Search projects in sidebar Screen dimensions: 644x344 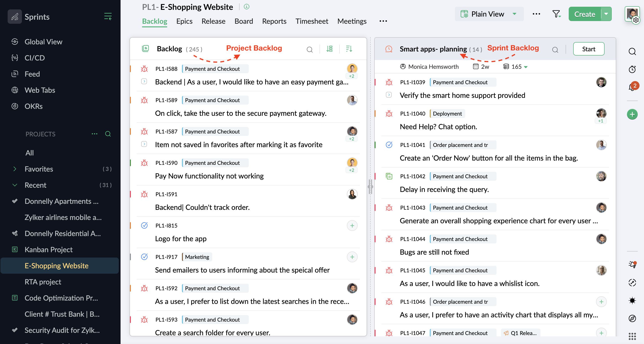click(x=108, y=134)
